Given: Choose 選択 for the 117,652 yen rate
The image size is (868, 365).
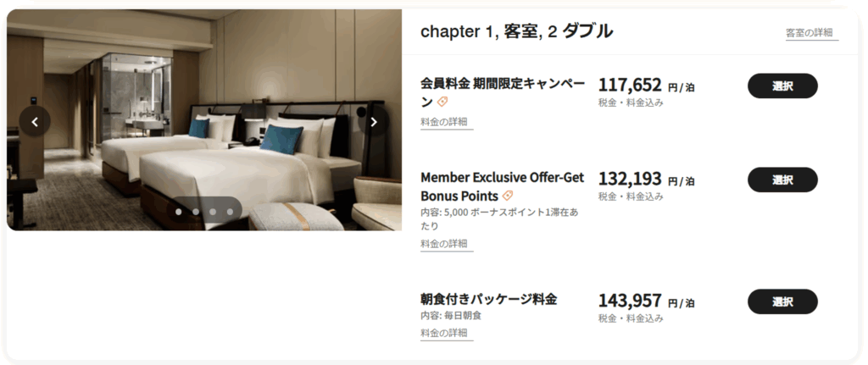Looking at the screenshot, I should coord(782,86).
